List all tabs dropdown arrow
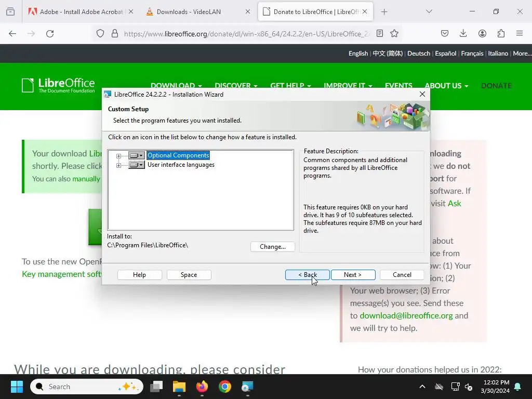This screenshot has width=532, height=399. point(429,11)
